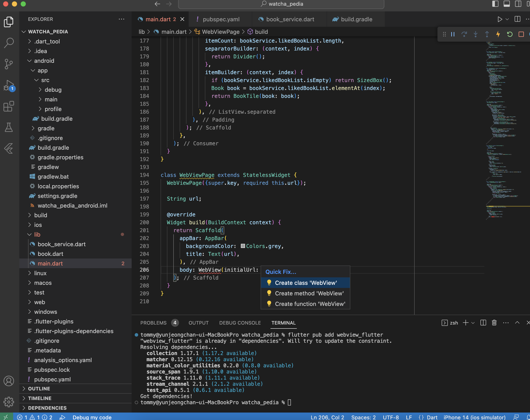Trigger Flutter Hot Reload lightning icon
This screenshot has height=420, width=530.
click(x=498, y=34)
